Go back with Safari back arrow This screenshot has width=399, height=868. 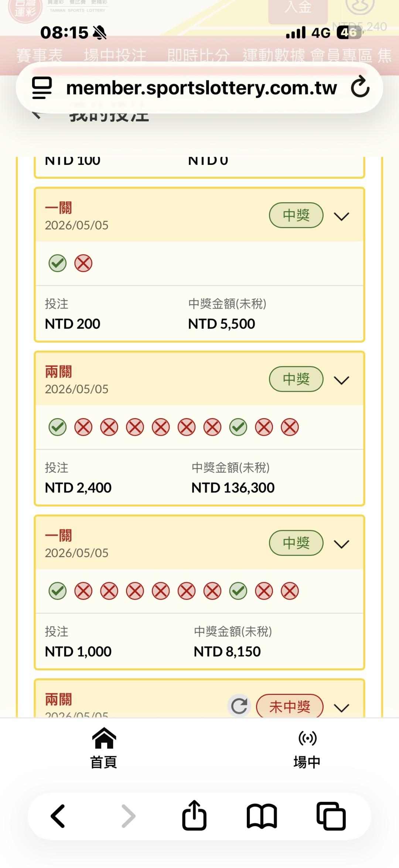[x=58, y=816]
